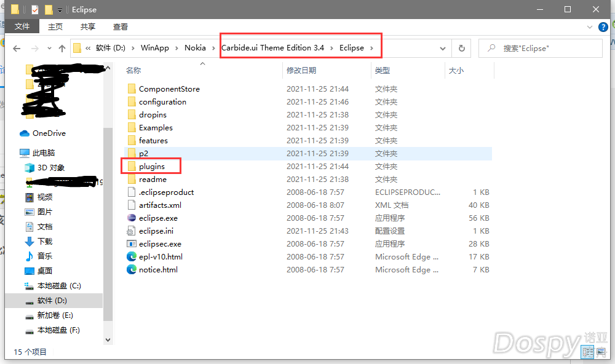
Task: Click the features folder icon
Action: pos(132,141)
